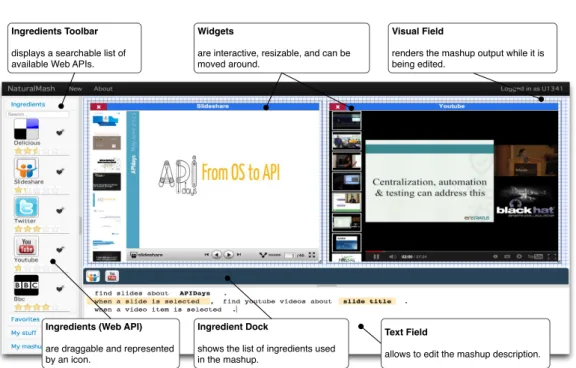
Task: Click the Slideshare logo in player bar
Action: tap(147, 255)
